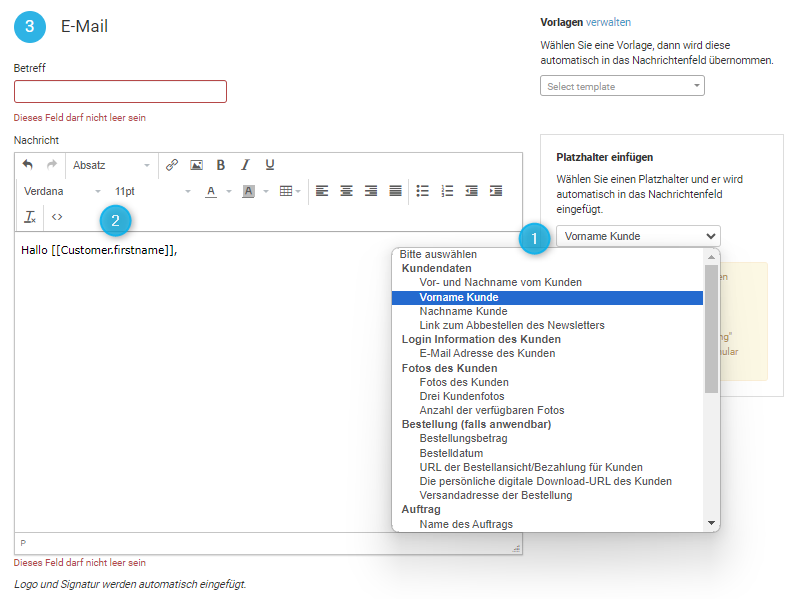Insert a numbered list
803x599 pixels.
[447, 191]
